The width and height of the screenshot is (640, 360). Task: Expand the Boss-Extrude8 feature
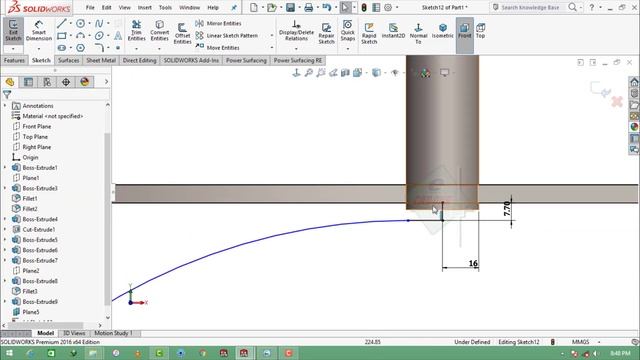(5, 281)
